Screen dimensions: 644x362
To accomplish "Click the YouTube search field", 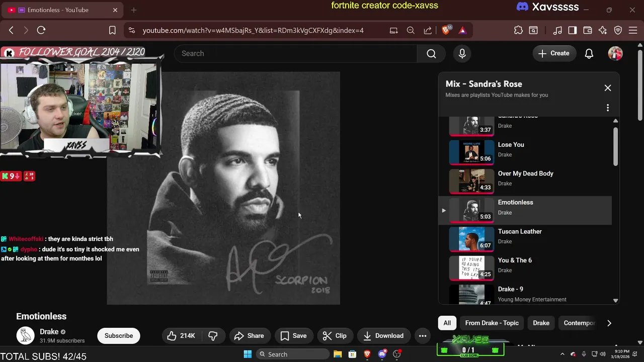I will click(x=296, y=53).
